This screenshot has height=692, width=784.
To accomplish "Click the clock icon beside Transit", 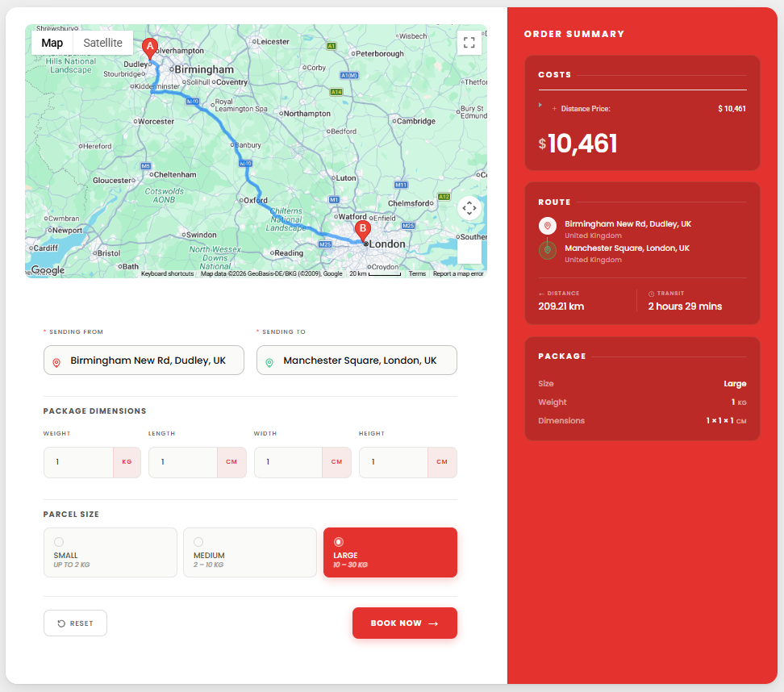I will pyautogui.click(x=651, y=294).
